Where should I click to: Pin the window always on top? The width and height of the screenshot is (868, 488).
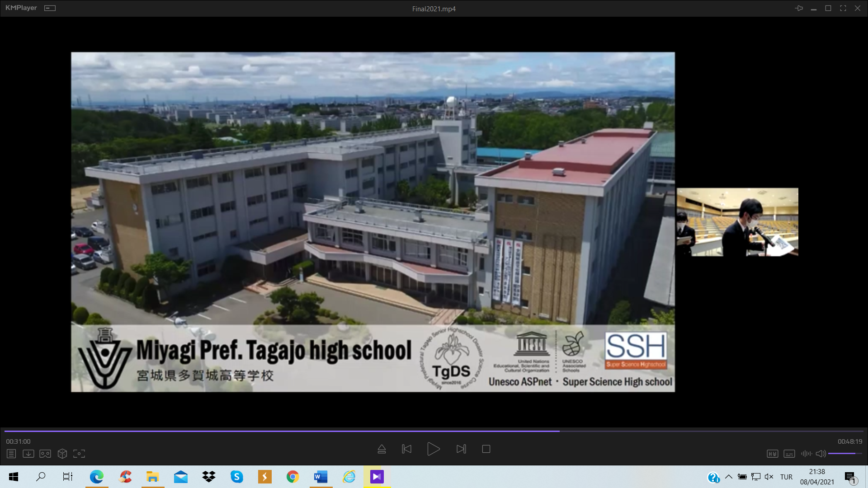(x=799, y=8)
